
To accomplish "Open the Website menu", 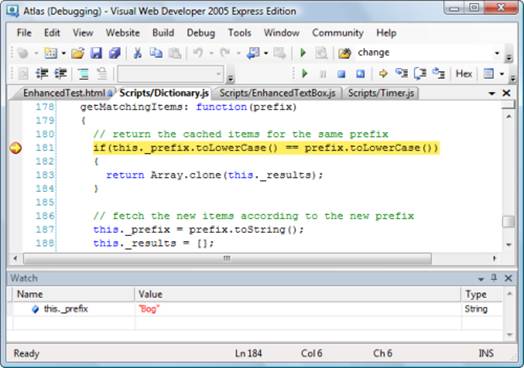I will 123,33.
